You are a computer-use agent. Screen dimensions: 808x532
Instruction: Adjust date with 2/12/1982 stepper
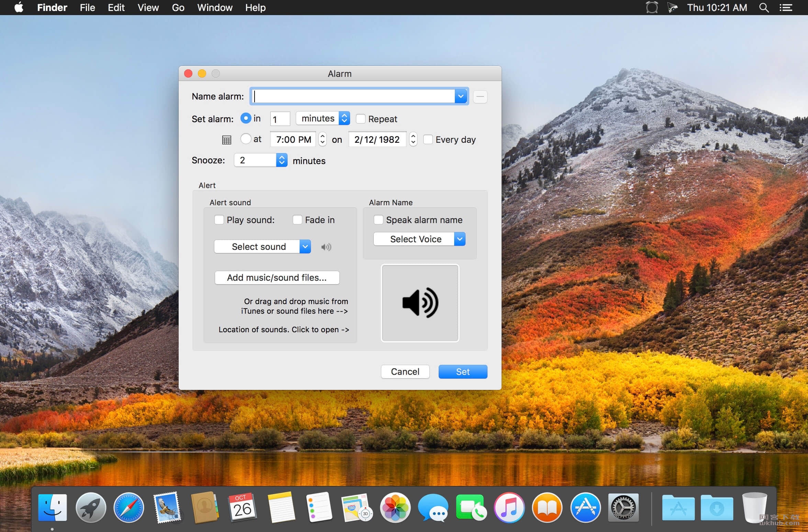413,139
